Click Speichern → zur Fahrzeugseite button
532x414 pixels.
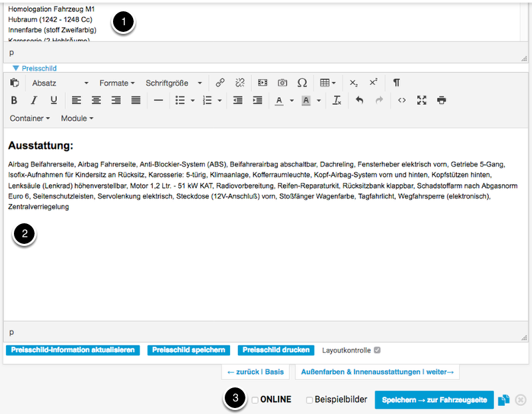click(x=434, y=400)
